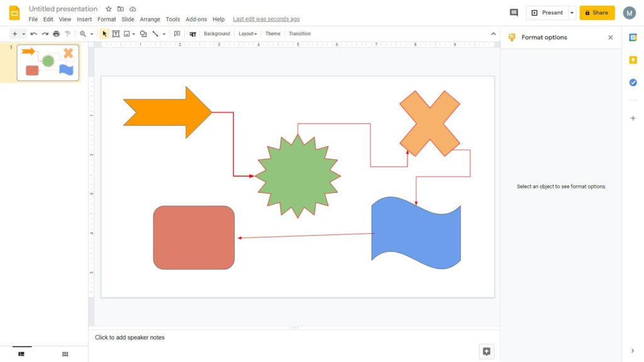Click the move to folder icon
Viewport: 644px width, 362px height.
tap(120, 9)
